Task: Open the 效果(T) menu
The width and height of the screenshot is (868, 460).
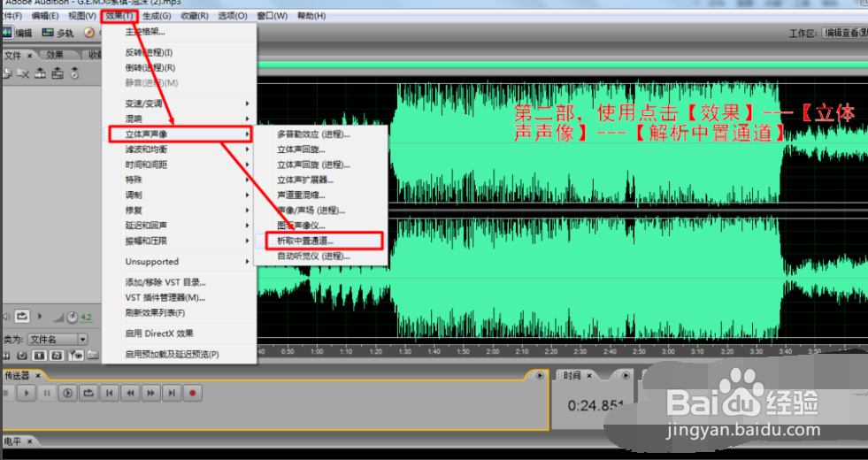Action: pos(119,16)
